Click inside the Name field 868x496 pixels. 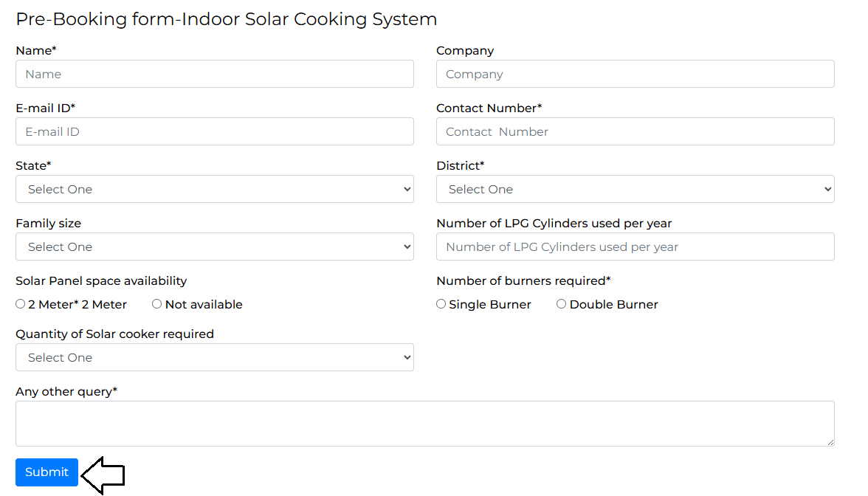tap(214, 74)
